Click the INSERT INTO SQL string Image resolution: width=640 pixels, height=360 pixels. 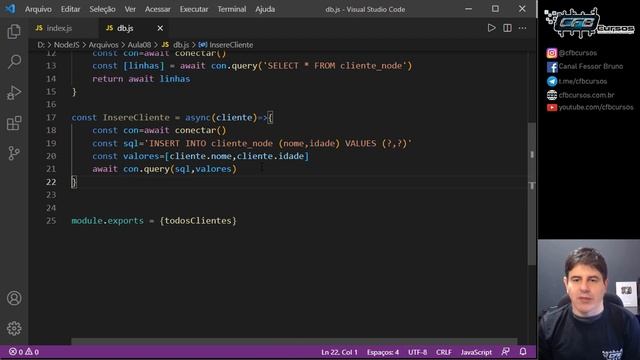point(278,143)
